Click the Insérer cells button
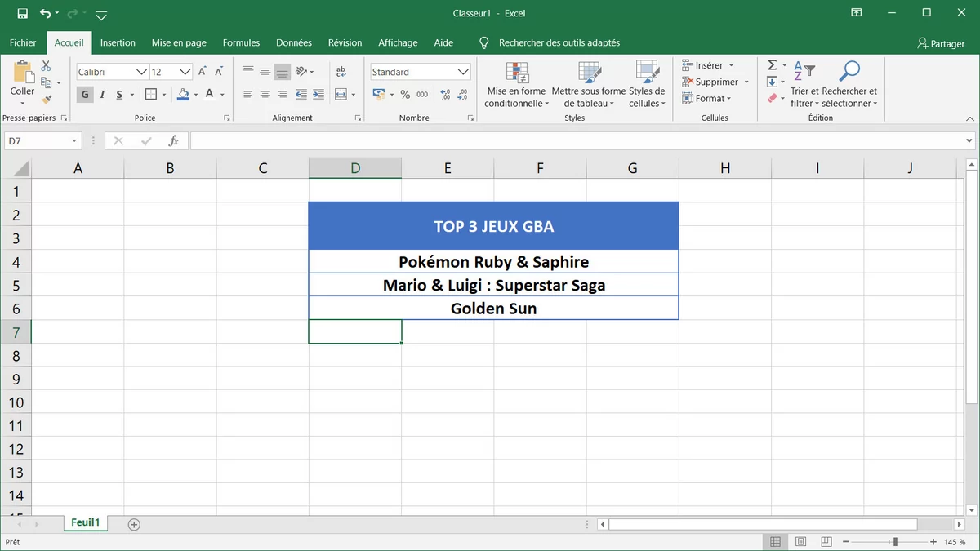The width and height of the screenshot is (980, 551). click(708, 65)
